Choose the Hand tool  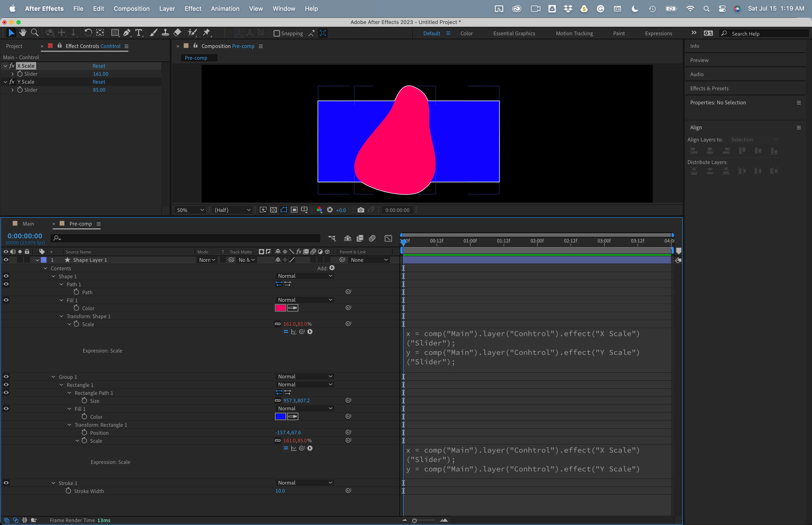23,33
